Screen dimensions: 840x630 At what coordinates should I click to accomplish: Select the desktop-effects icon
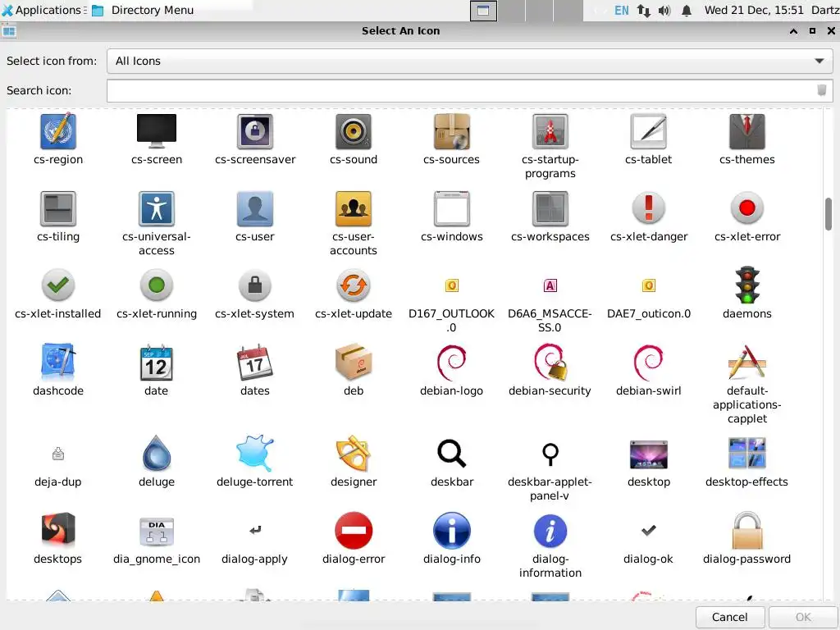747,453
